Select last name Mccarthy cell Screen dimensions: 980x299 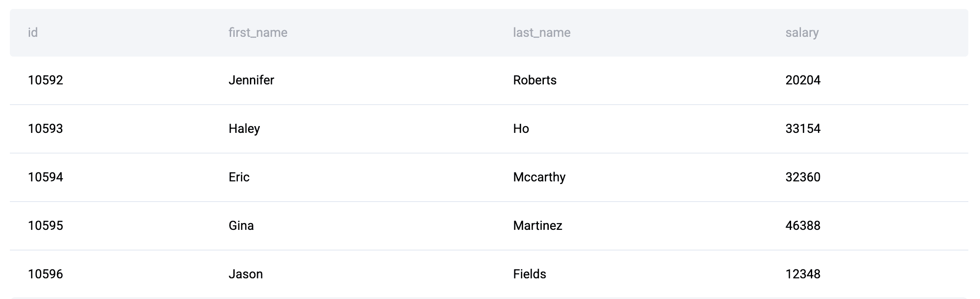[539, 177]
